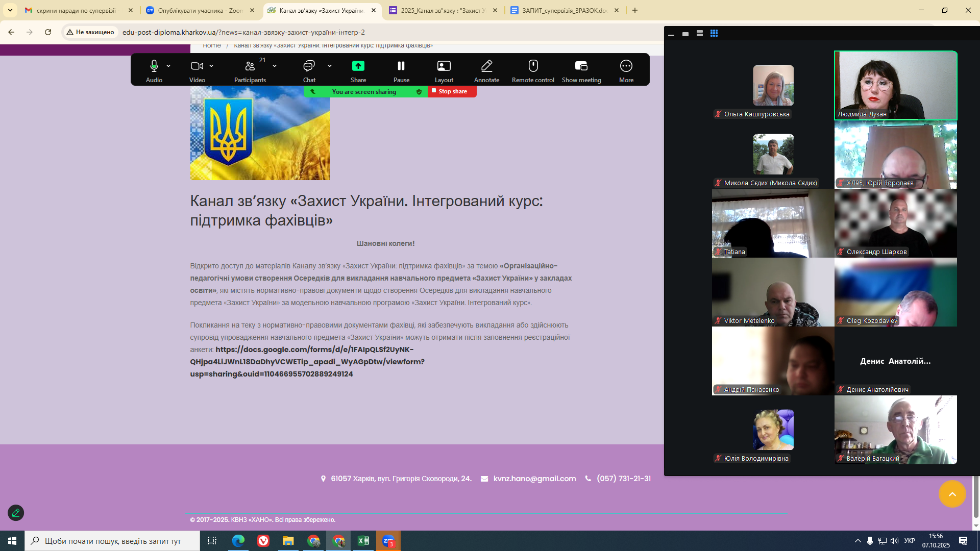Click the orange scroll-to-top button
The width and height of the screenshot is (980, 551).
tap(952, 494)
